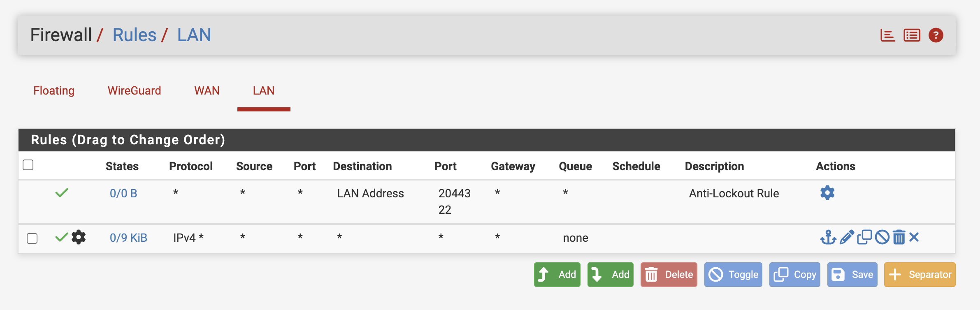Click the Rules breadcrumb link
Image resolution: width=980 pixels, height=310 pixels.
pos(135,35)
